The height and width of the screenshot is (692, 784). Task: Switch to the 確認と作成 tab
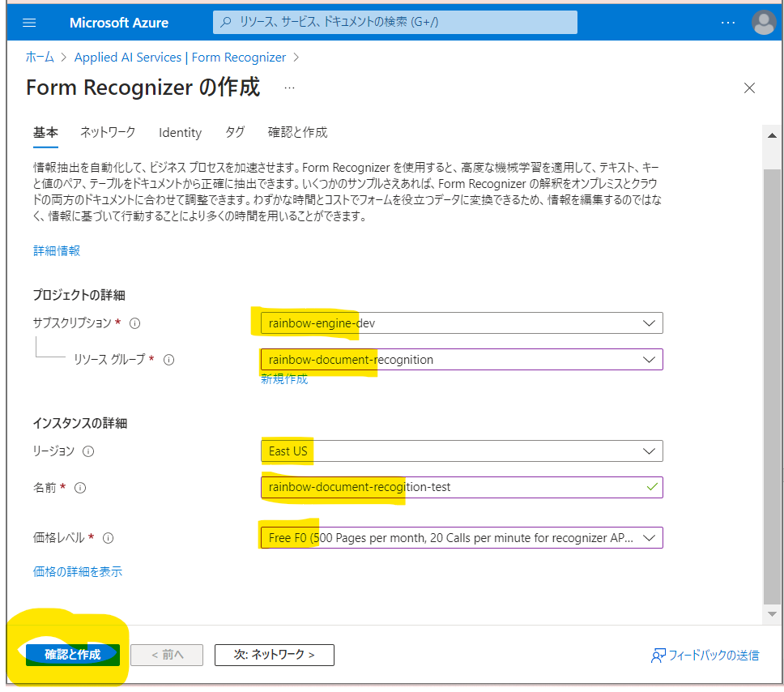click(297, 133)
